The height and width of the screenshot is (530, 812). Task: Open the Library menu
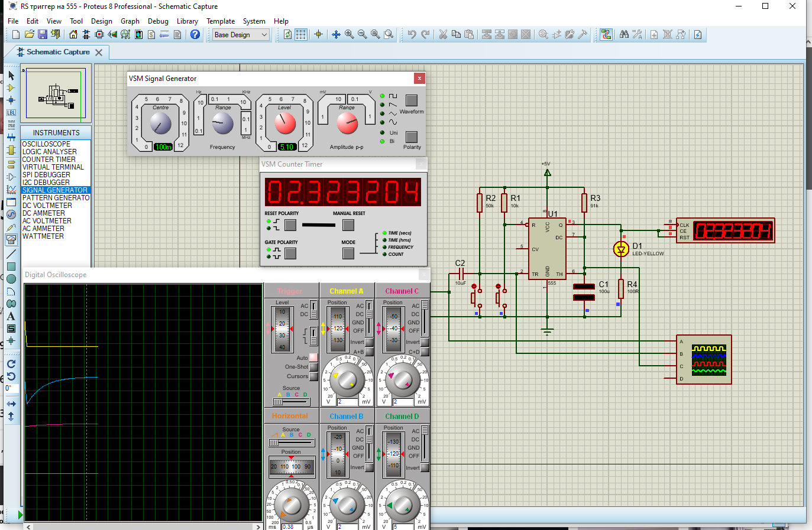pyautogui.click(x=187, y=21)
